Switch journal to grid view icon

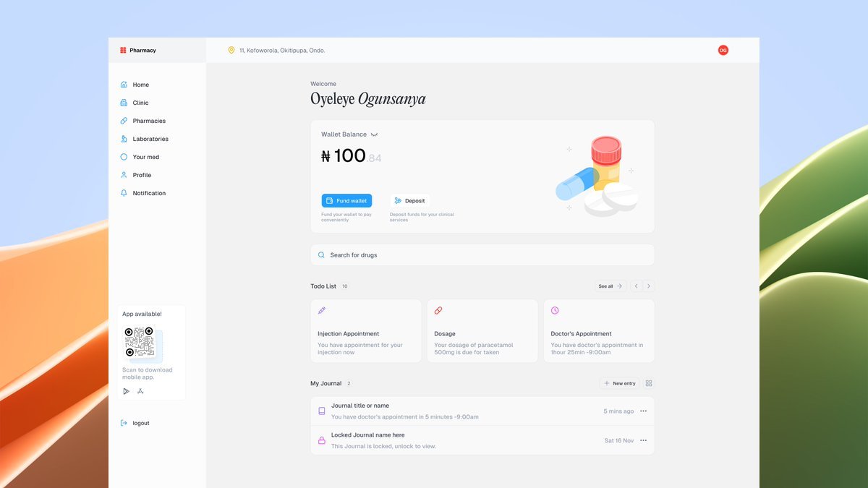click(649, 383)
